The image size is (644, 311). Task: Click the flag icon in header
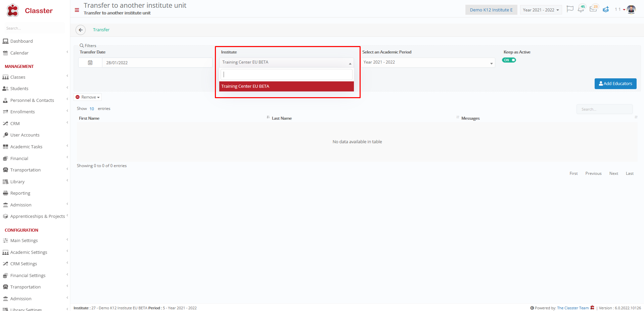pyautogui.click(x=570, y=9)
